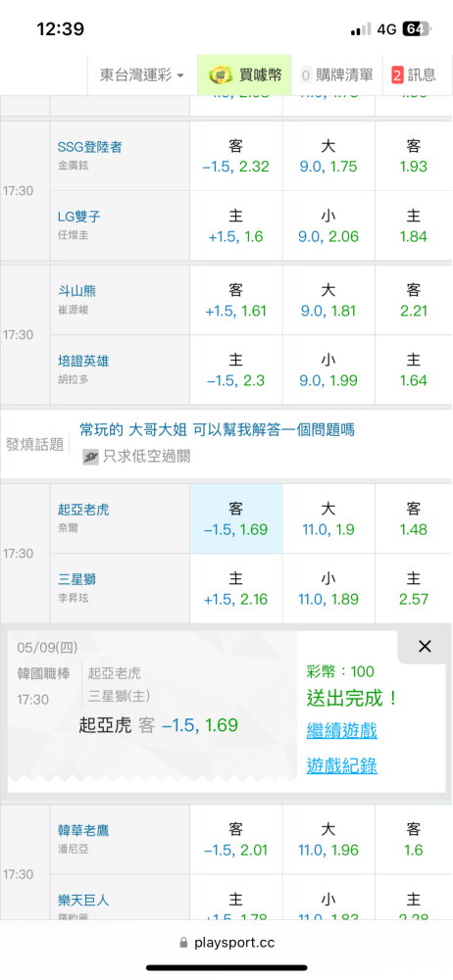The width and height of the screenshot is (453, 980).
Task: Tap the 只求低空過關 user avatar icon
Action: tap(91, 458)
